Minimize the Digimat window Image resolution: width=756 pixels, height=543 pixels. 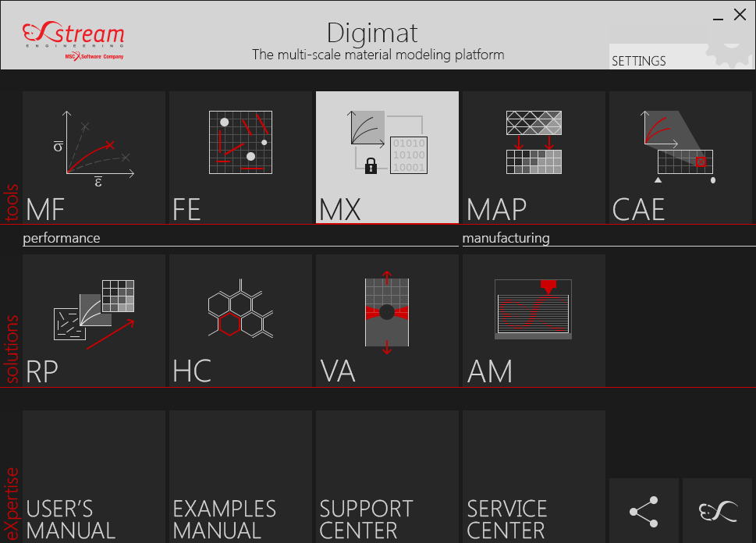717,16
